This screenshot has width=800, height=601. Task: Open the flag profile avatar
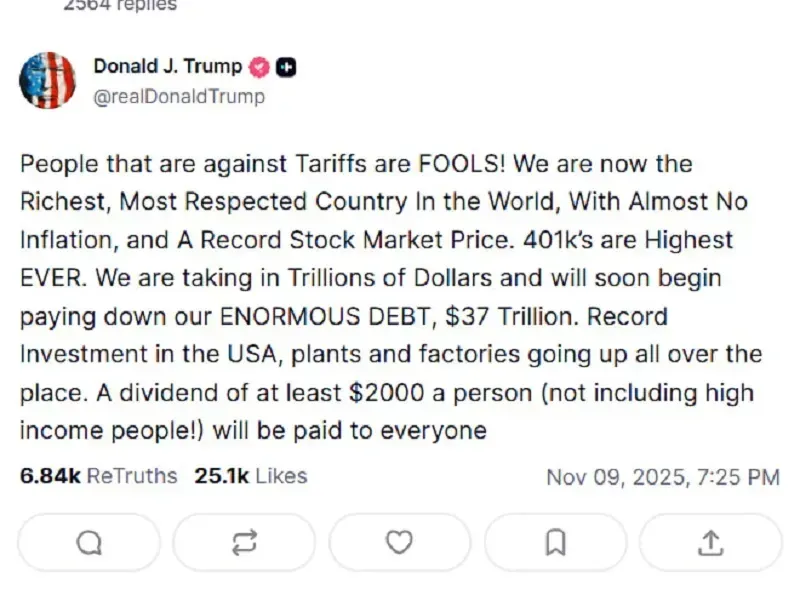[47, 81]
